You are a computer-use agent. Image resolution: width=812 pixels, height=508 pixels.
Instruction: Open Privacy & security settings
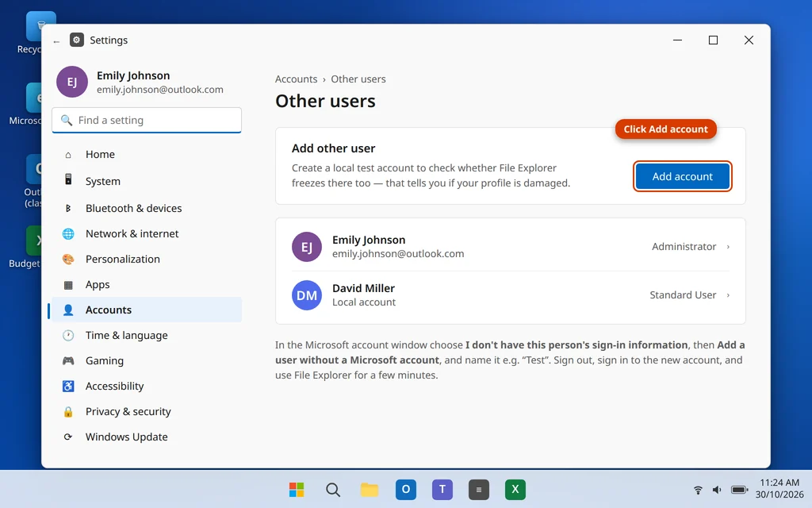(147, 412)
